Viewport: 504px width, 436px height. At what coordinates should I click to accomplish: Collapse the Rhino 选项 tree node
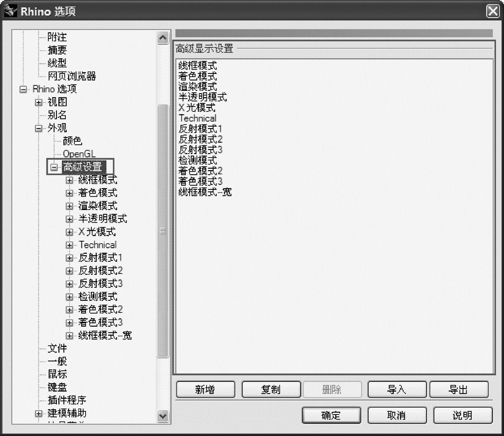pyautogui.click(x=23, y=89)
